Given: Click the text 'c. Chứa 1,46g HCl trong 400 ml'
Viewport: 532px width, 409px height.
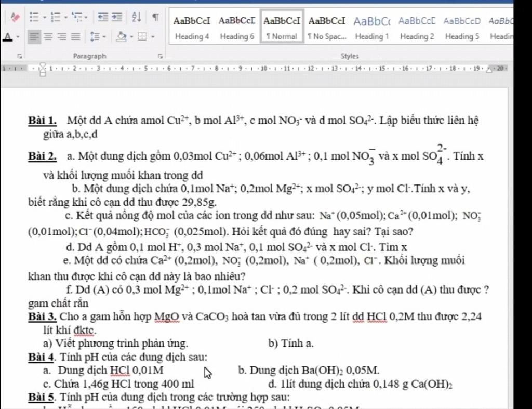Looking at the screenshot, I should (x=119, y=384).
